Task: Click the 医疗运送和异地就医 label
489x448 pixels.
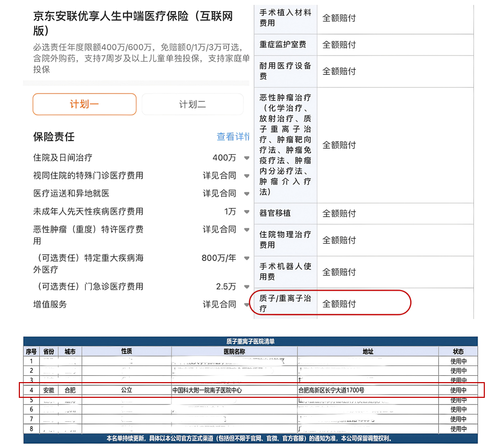Action: (x=71, y=193)
